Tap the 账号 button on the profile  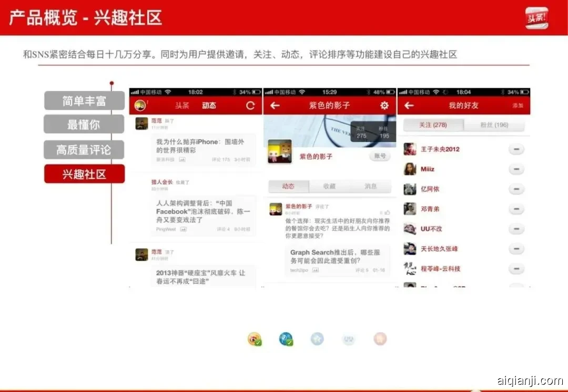(x=380, y=156)
